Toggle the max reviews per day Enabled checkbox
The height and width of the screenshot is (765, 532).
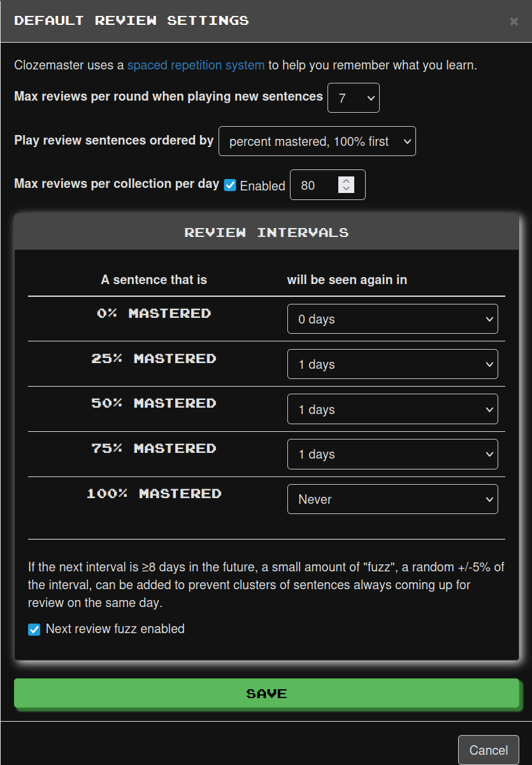pyautogui.click(x=230, y=186)
